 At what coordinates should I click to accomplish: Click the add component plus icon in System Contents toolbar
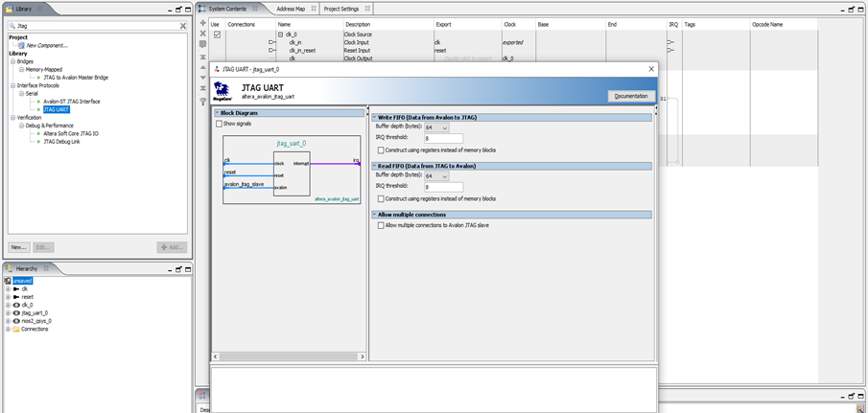[x=202, y=23]
